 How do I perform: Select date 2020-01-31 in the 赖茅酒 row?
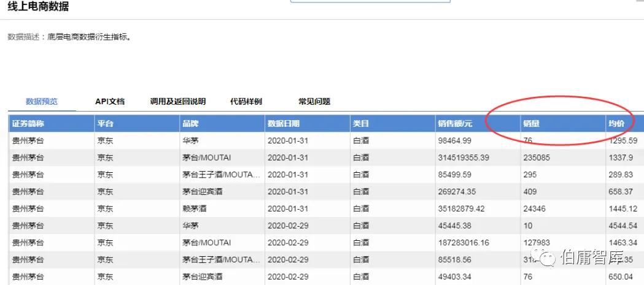point(288,209)
